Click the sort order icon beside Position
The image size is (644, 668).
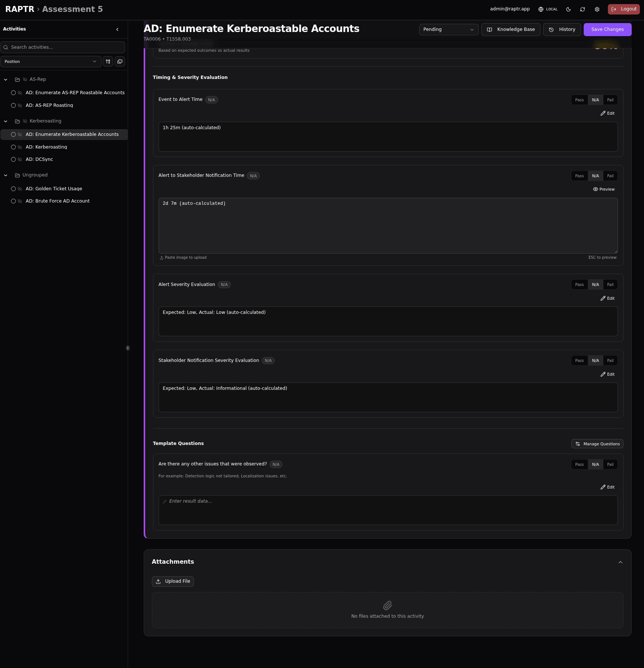click(108, 62)
